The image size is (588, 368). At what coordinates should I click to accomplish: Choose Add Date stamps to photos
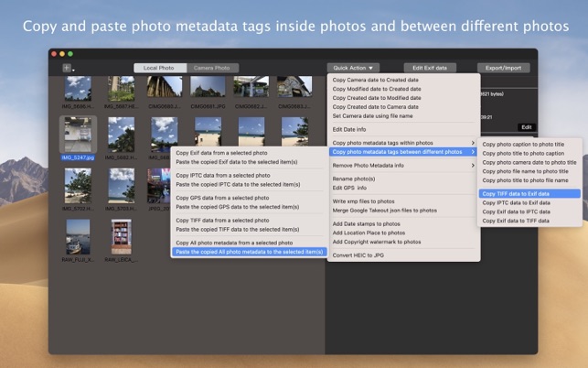(x=403, y=224)
